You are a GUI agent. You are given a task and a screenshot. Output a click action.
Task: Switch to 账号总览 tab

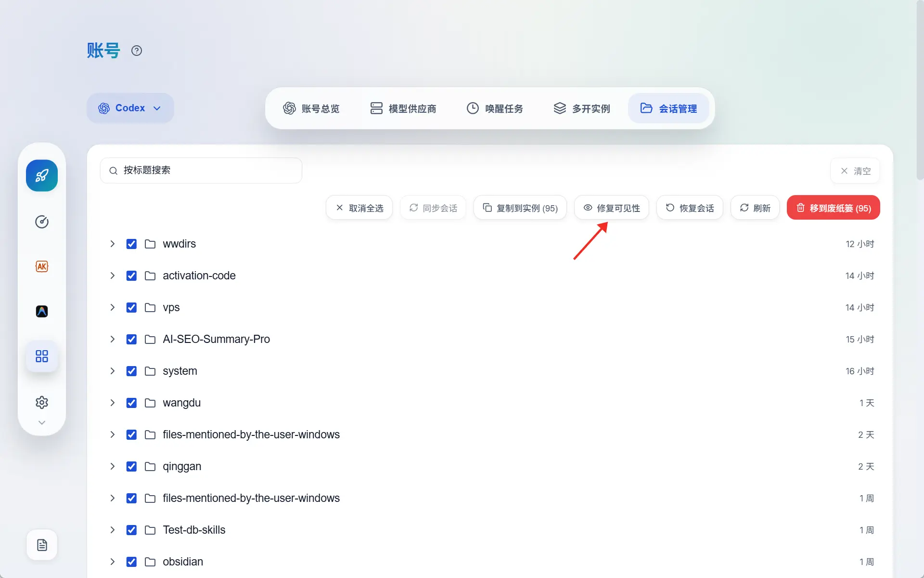[311, 108]
